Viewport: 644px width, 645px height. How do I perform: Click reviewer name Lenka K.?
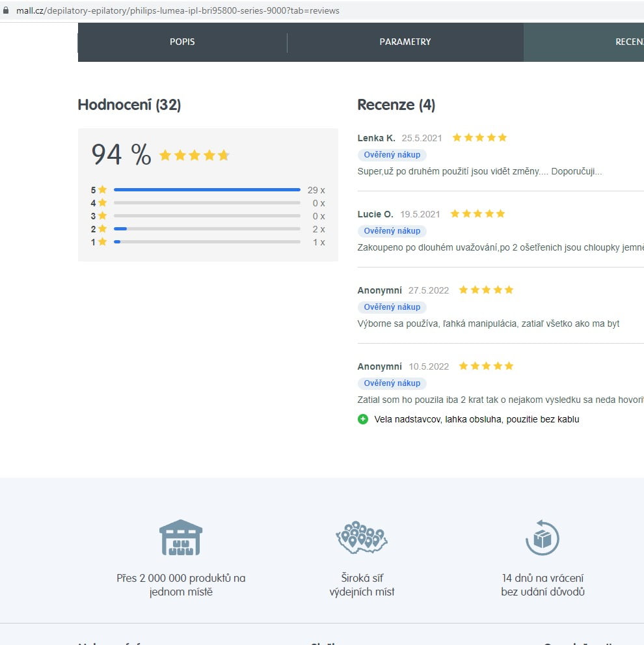[376, 138]
